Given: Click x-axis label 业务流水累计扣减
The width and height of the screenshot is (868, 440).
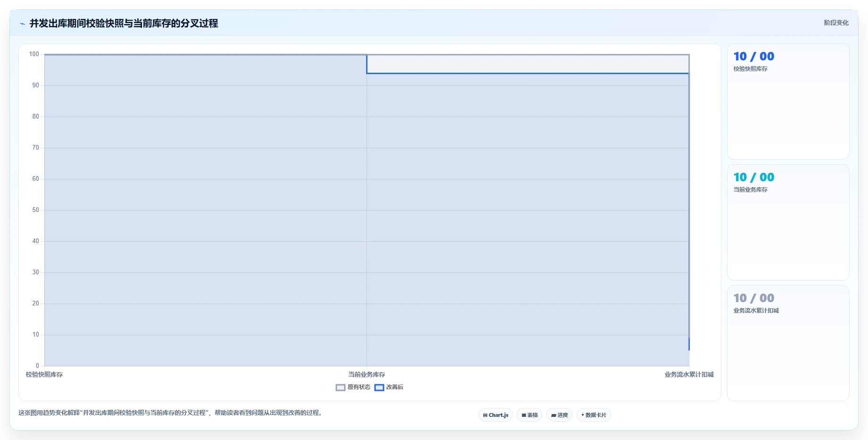Looking at the screenshot, I should [689, 374].
